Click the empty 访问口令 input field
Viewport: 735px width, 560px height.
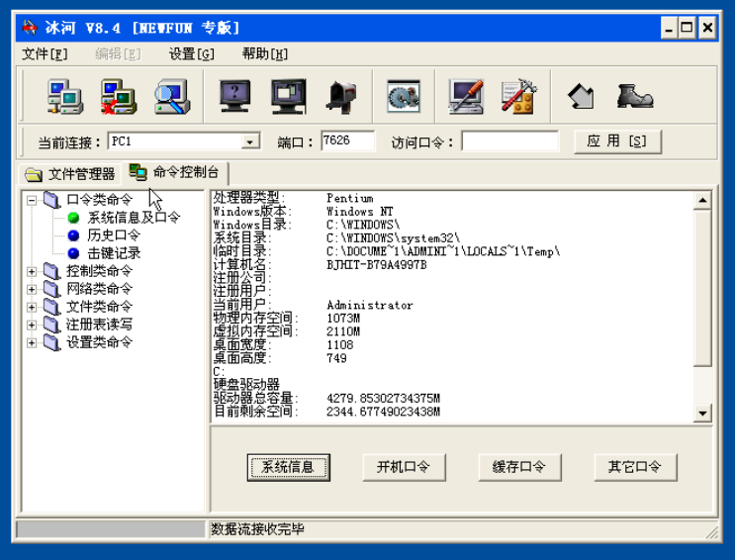(510, 140)
